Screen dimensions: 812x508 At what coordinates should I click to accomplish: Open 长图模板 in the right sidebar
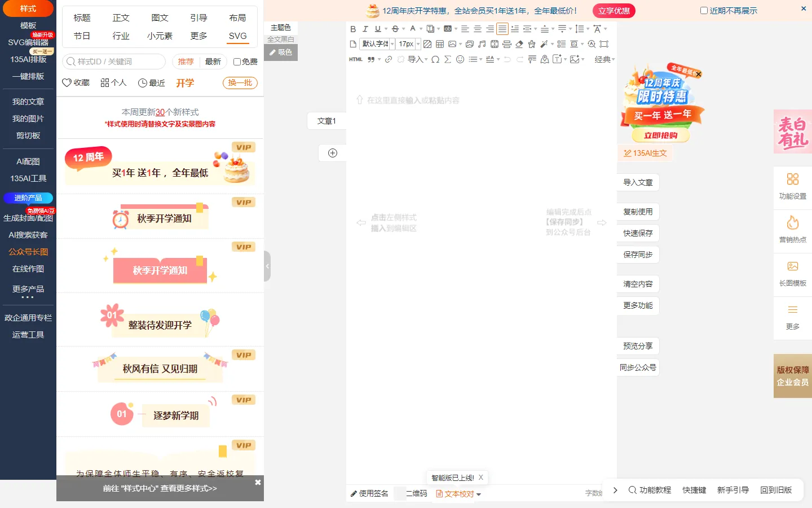pyautogui.click(x=793, y=274)
